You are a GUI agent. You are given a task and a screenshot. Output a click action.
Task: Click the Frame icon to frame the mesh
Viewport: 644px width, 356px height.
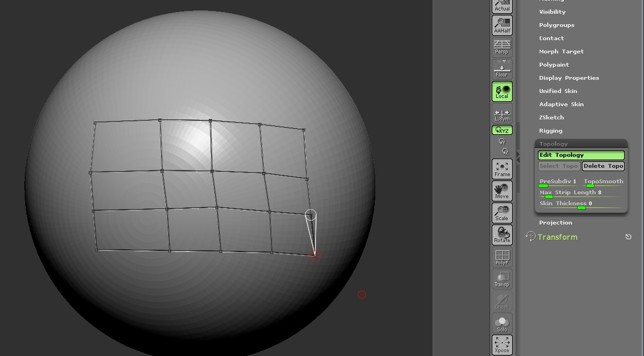click(x=502, y=168)
